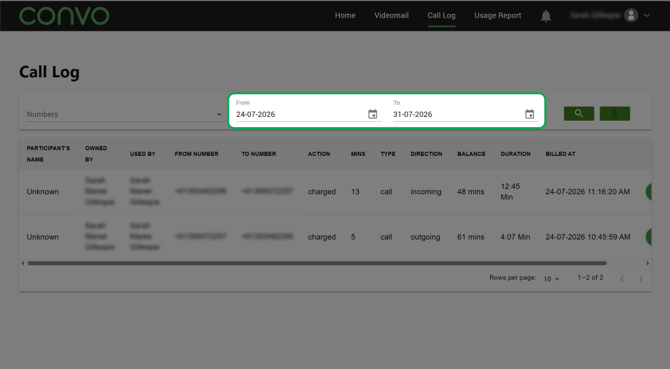Open the notifications bell
The height and width of the screenshot is (369, 670).
coord(546,16)
